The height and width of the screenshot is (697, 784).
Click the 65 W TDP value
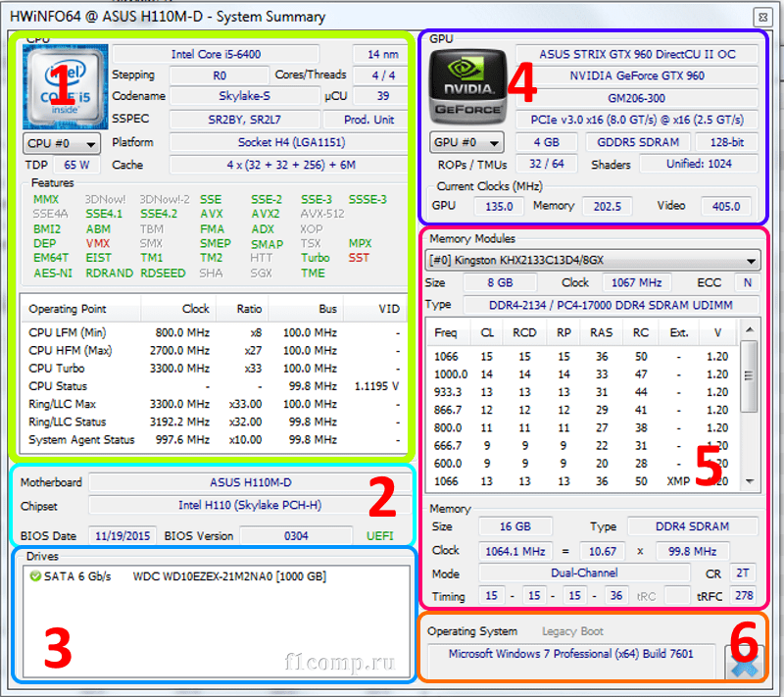click(x=76, y=165)
